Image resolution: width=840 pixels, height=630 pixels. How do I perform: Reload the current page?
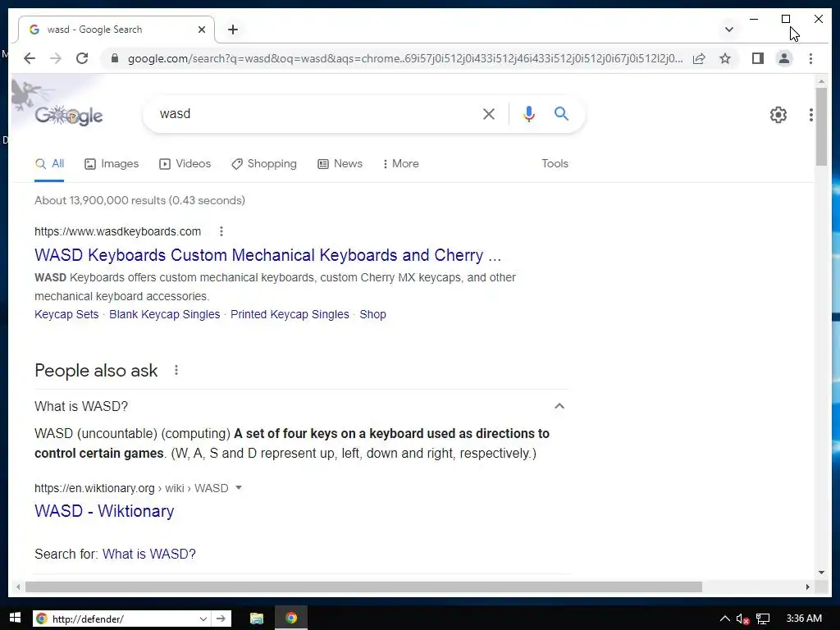[x=82, y=58]
